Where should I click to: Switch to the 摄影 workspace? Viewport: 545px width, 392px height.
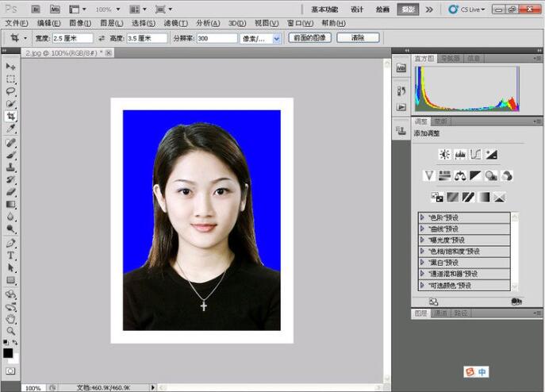[x=406, y=10]
